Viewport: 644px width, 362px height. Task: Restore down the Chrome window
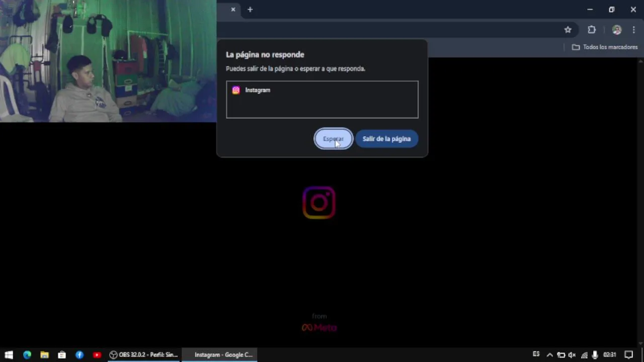(611, 10)
